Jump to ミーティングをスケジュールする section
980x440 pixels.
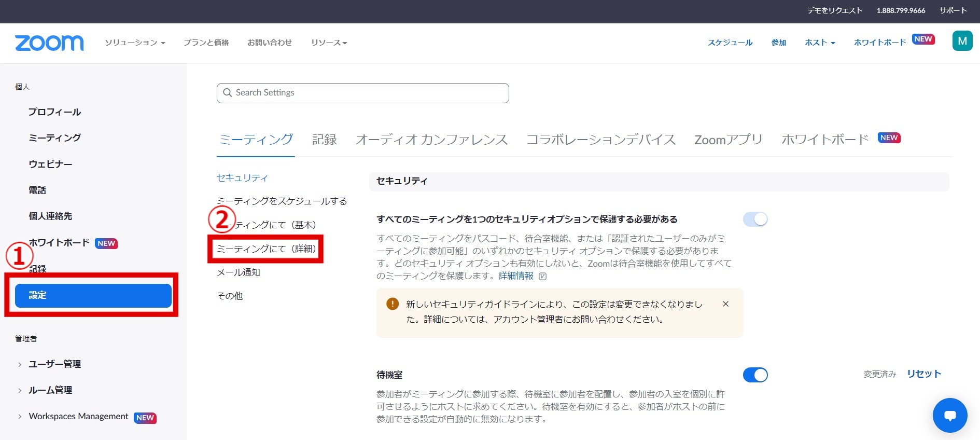(282, 201)
